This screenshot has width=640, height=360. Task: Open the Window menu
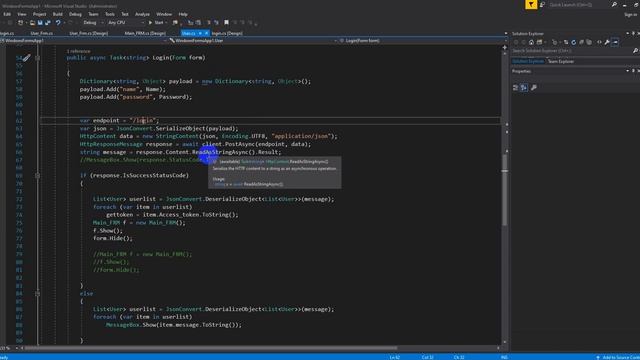[x=164, y=14]
